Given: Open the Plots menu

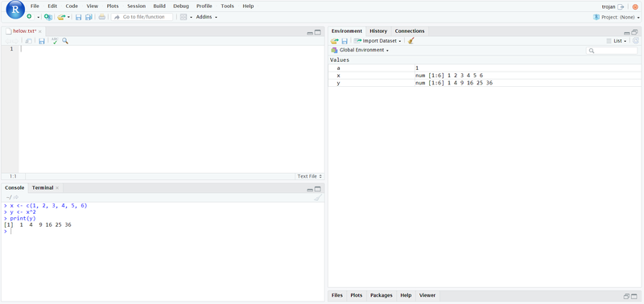Looking at the screenshot, I should (113, 6).
